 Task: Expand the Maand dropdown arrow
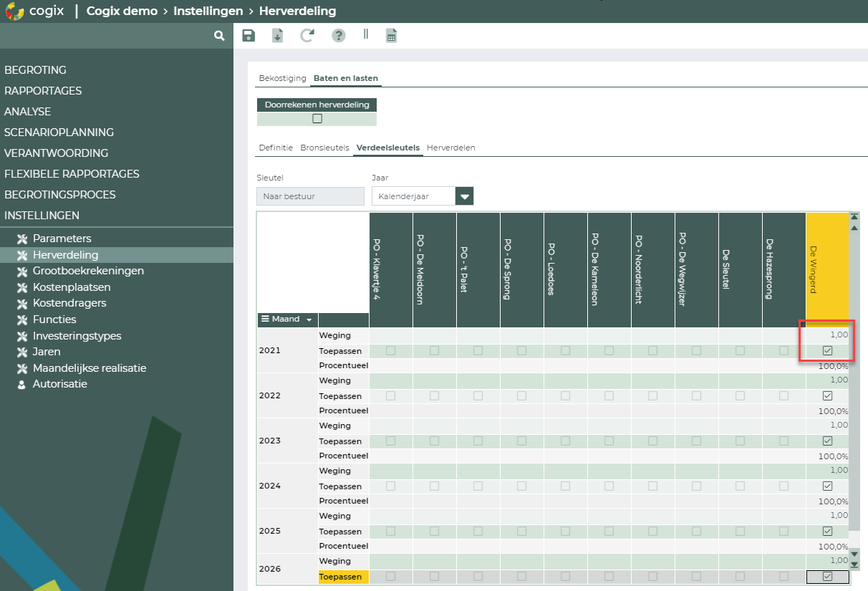click(309, 319)
